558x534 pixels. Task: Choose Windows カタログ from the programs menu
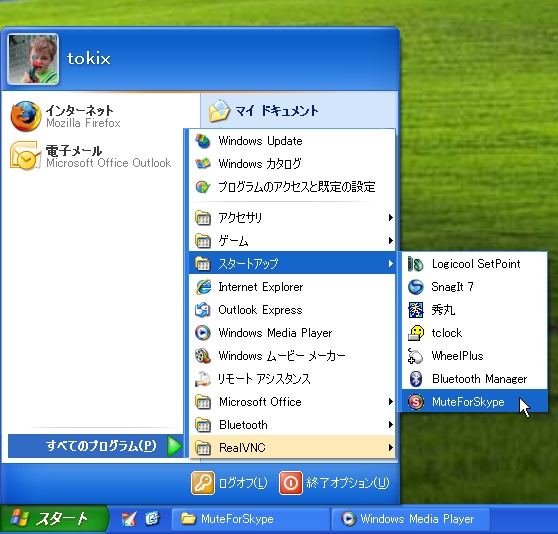tap(292, 164)
